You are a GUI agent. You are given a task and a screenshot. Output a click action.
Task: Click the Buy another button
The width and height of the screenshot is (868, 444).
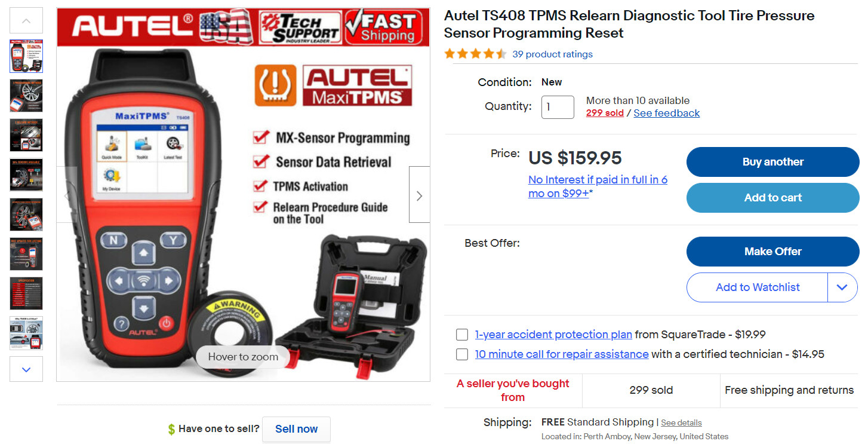pos(772,162)
